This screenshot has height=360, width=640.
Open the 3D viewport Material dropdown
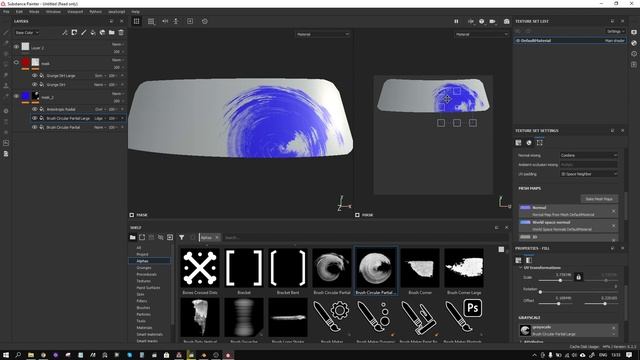point(322,34)
